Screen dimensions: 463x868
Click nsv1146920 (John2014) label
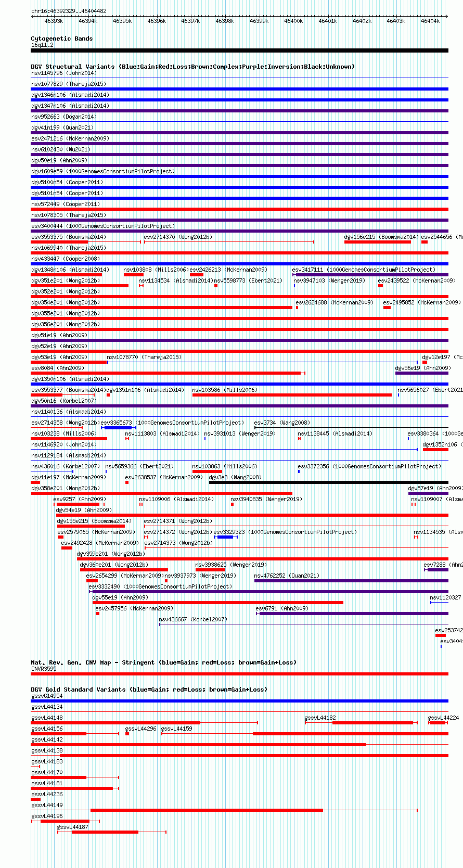click(63, 444)
